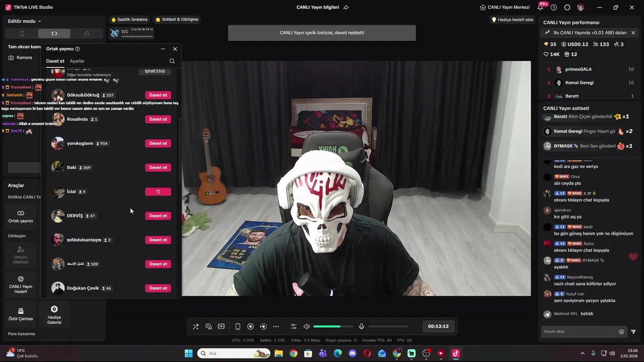Invite Doğukan Çevik with Davet et
Viewport: 644px width, 362px height.
[x=158, y=288]
